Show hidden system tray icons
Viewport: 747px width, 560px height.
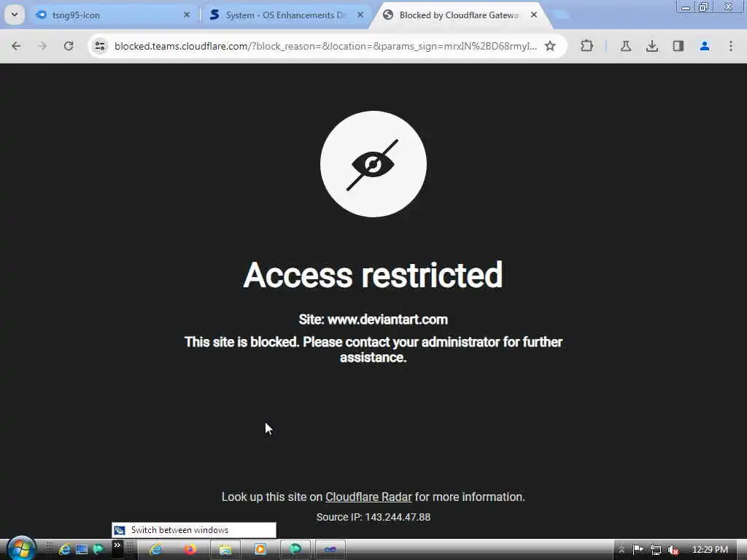pyautogui.click(x=622, y=550)
